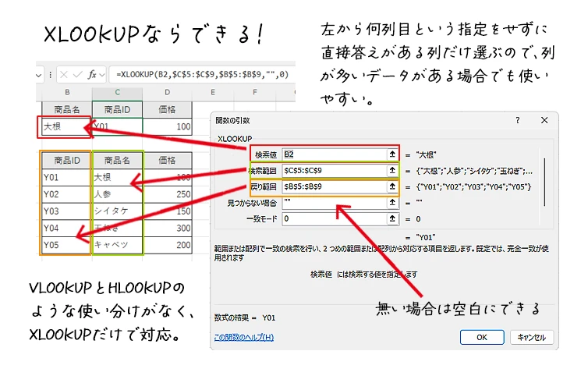Select price cell 200 in lower table
Viewport: 588px width, 390px height.
click(x=167, y=245)
